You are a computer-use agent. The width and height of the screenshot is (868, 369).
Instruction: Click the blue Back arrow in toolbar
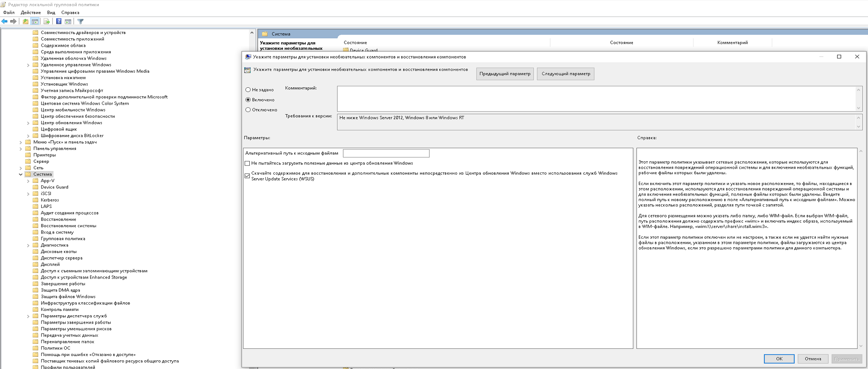click(4, 21)
